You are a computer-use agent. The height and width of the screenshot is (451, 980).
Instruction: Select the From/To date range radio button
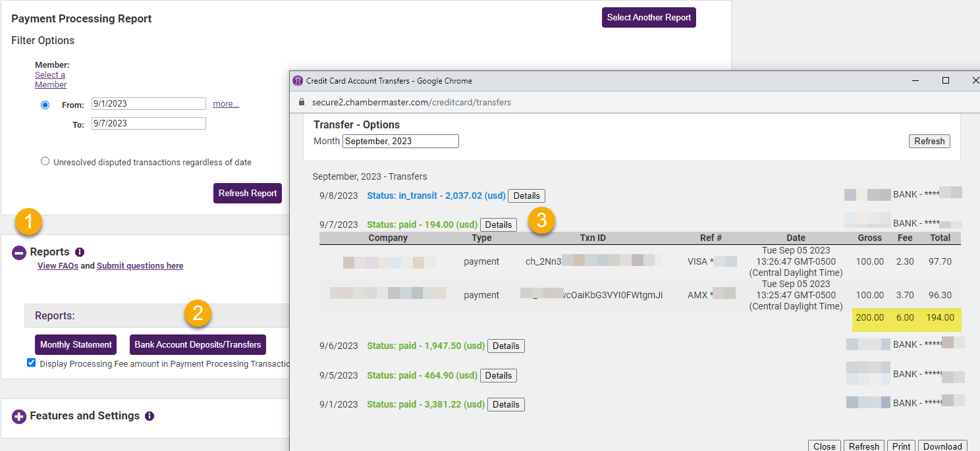click(x=45, y=105)
